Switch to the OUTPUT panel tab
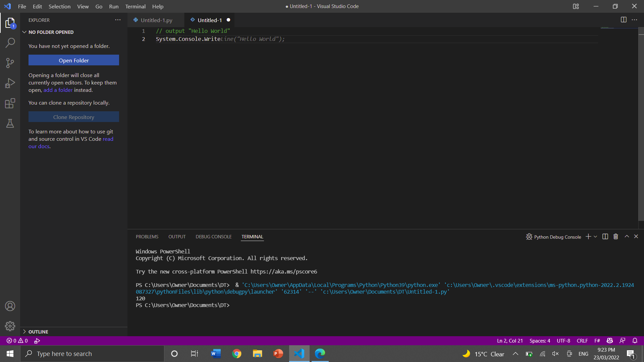Viewport: 644px width, 362px height. coord(177,237)
